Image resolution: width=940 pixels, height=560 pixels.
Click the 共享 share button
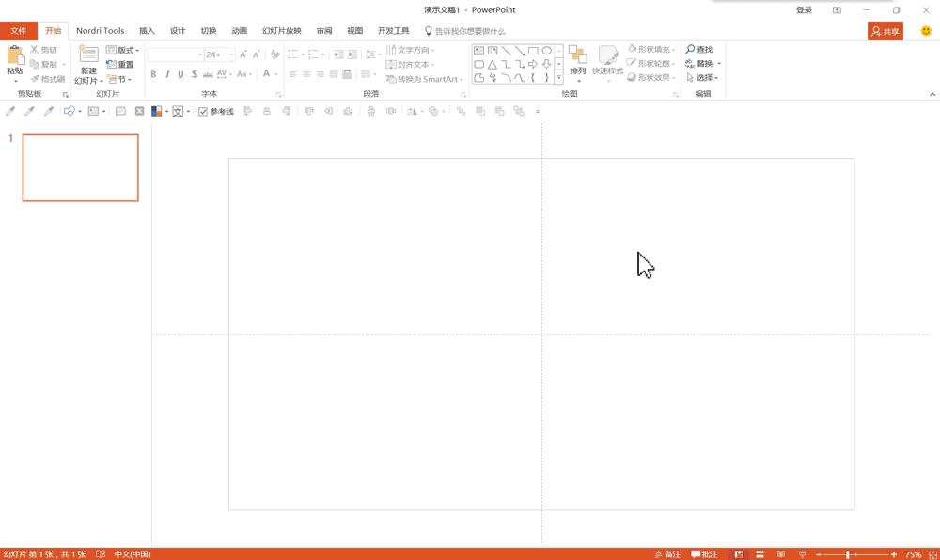point(885,31)
